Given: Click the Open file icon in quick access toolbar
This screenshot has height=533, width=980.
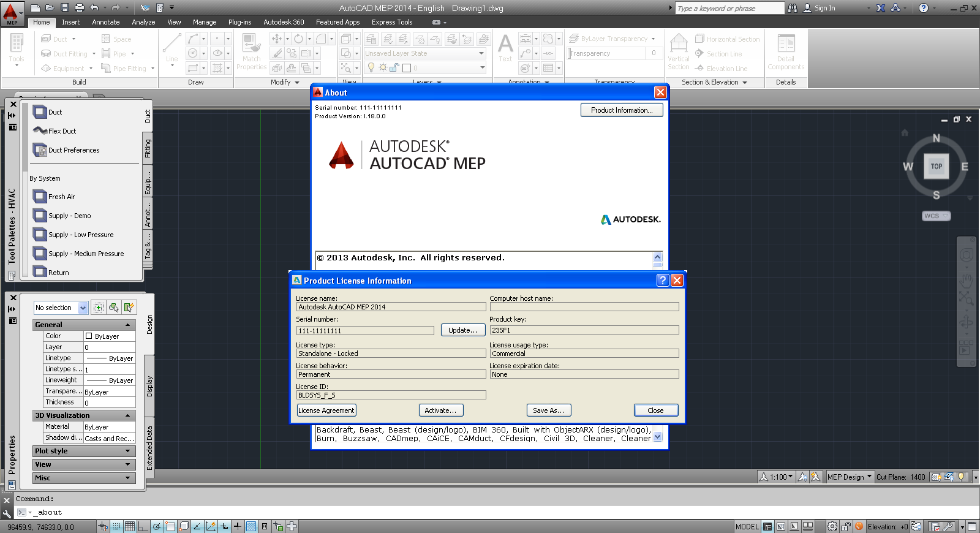Looking at the screenshot, I should pyautogui.click(x=50, y=8).
